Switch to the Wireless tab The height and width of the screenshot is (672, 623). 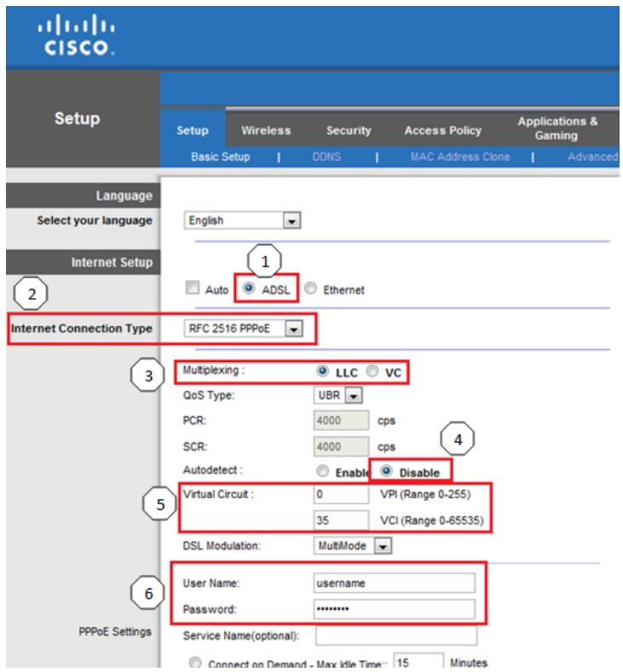[266, 130]
